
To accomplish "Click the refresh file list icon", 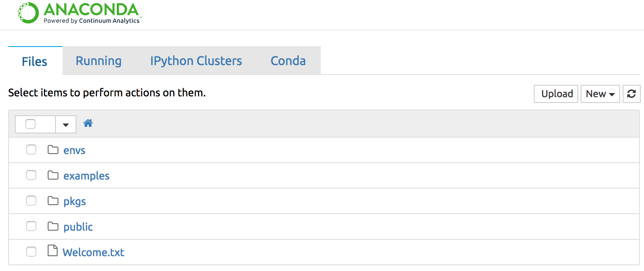I will (x=631, y=94).
